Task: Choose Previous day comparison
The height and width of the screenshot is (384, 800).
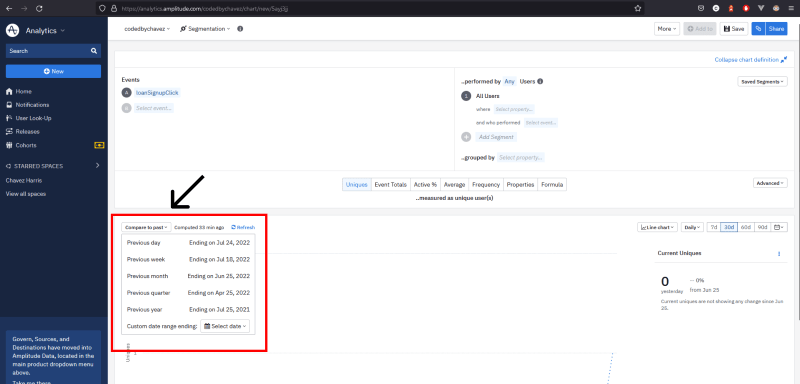Action: coord(188,243)
